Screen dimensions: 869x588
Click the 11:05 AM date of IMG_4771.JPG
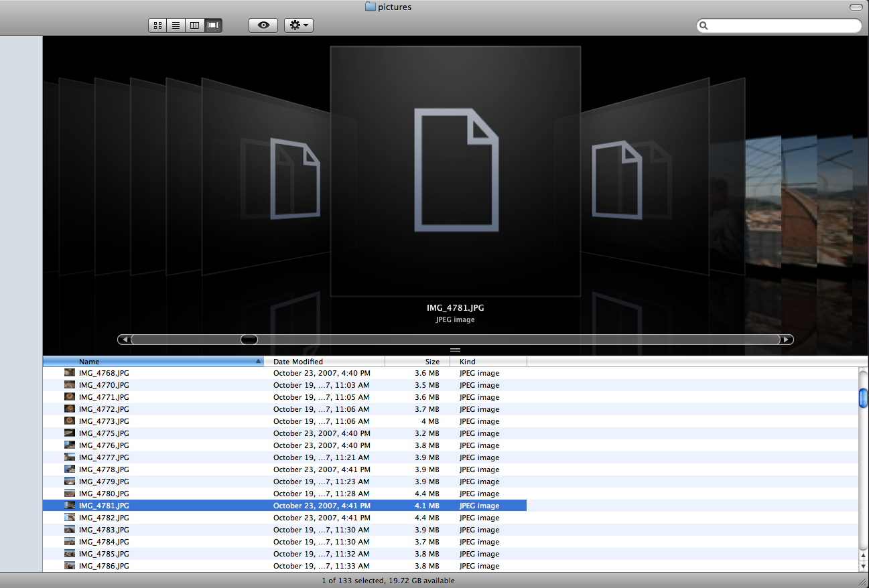[321, 397]
